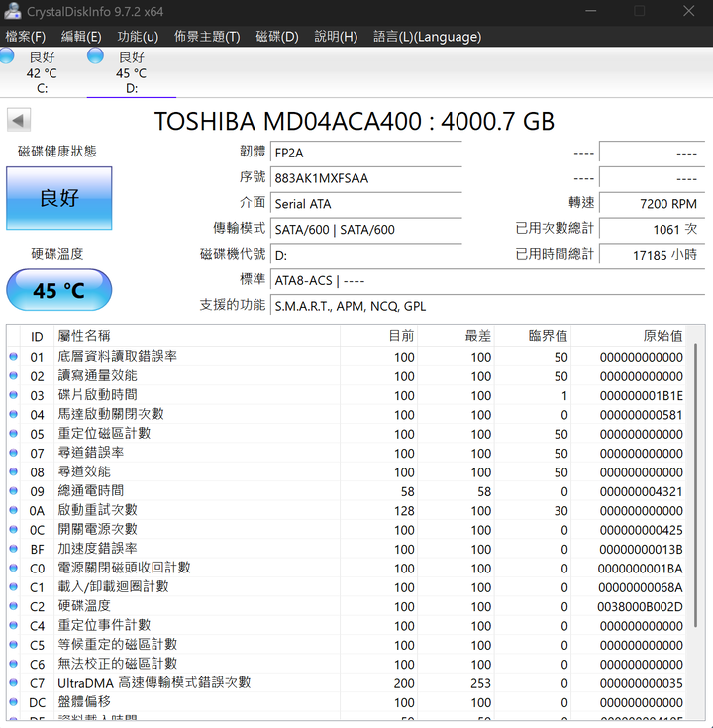Select the 總通電時間 attribute name
The width and height of the screenshot is (713, 728).
90,490
